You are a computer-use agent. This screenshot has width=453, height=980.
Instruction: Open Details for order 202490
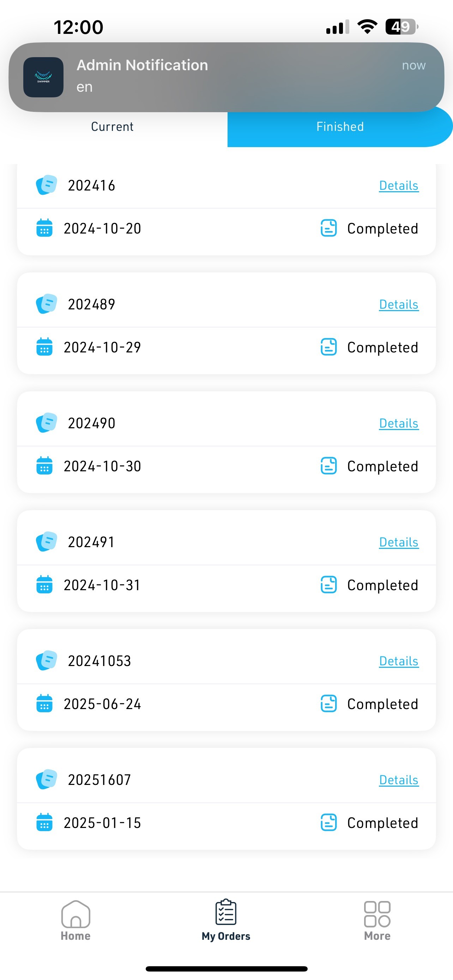tap(399, 423)
